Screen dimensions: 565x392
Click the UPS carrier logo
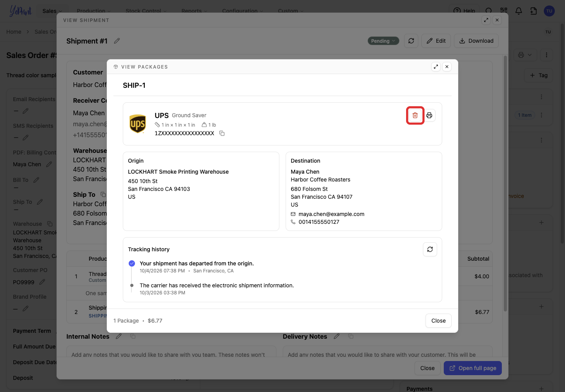(138, 124)
